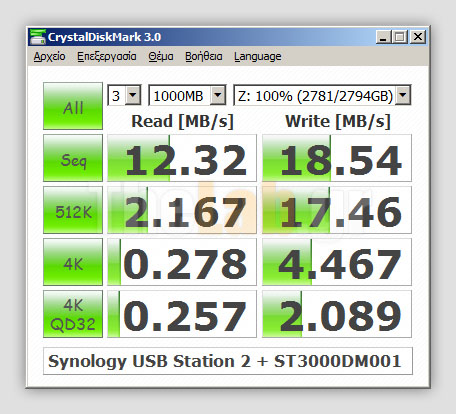Select the 4K QD32 write result 2.089
Screen dimensions: 456x414
coord(337,314)
